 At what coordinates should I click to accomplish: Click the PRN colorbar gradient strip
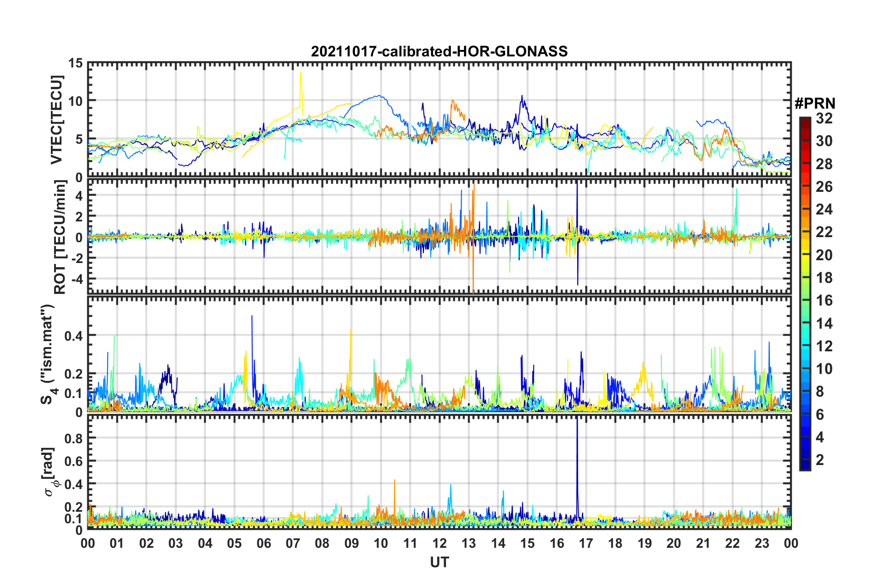pyautogui.click(x=805, y=294)
